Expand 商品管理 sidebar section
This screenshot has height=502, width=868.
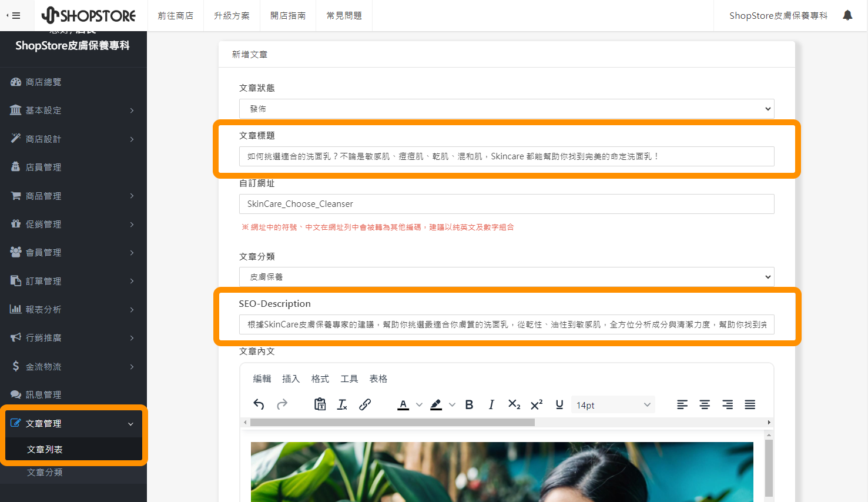73,196
